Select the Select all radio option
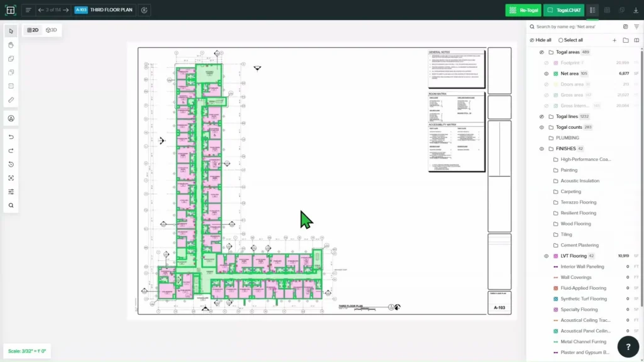Image resolution: width=644 pixels, height=362 pixels. click(x=570, y=40)
